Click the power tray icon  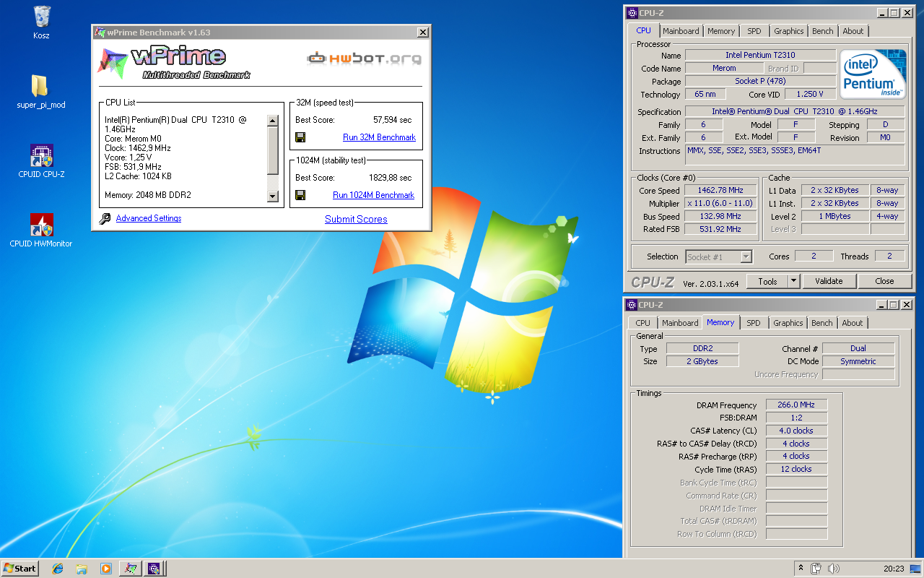816,569
